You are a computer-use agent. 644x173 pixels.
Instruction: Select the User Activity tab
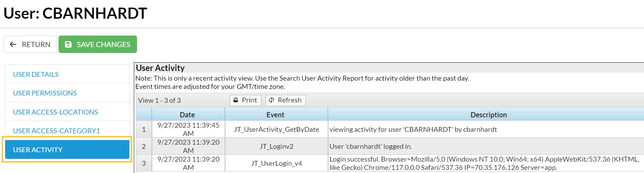pyautogui.click(x=38, y=150)
